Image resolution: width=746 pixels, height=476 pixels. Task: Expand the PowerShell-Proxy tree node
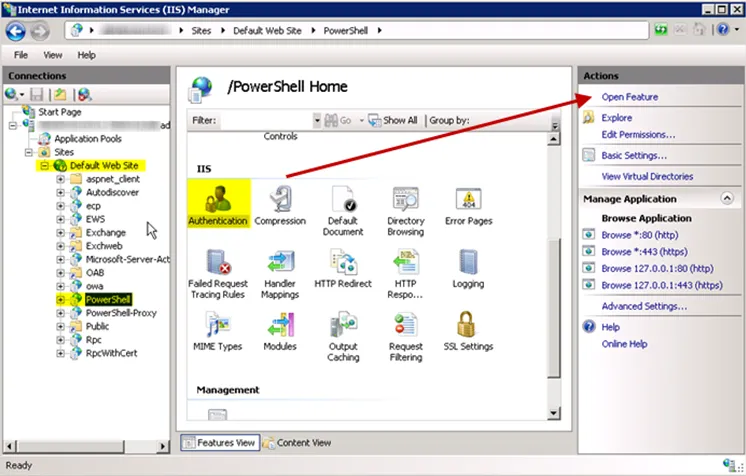click(60, 313)
